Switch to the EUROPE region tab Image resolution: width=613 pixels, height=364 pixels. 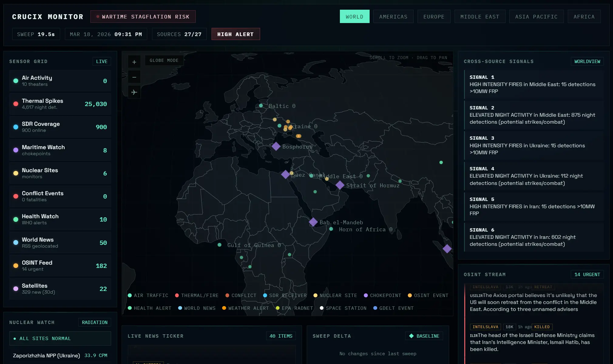click(434, 16)
